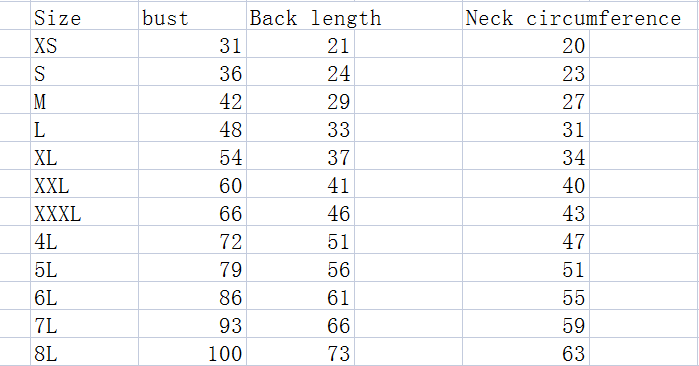Select the 6L size cell
The width and height of the screenshot is (699, 366).
pyautogui.click(x=84, y=296)
